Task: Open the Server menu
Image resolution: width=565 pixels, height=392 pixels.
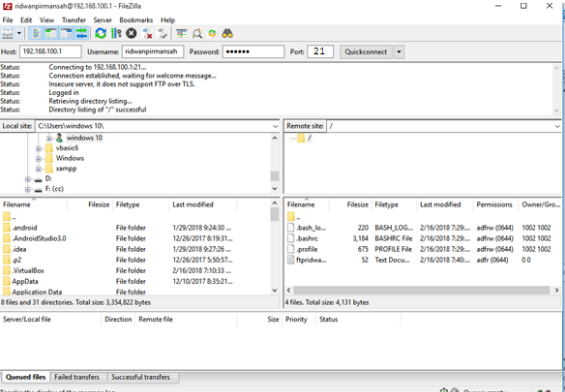Action: tap(103, 20)
